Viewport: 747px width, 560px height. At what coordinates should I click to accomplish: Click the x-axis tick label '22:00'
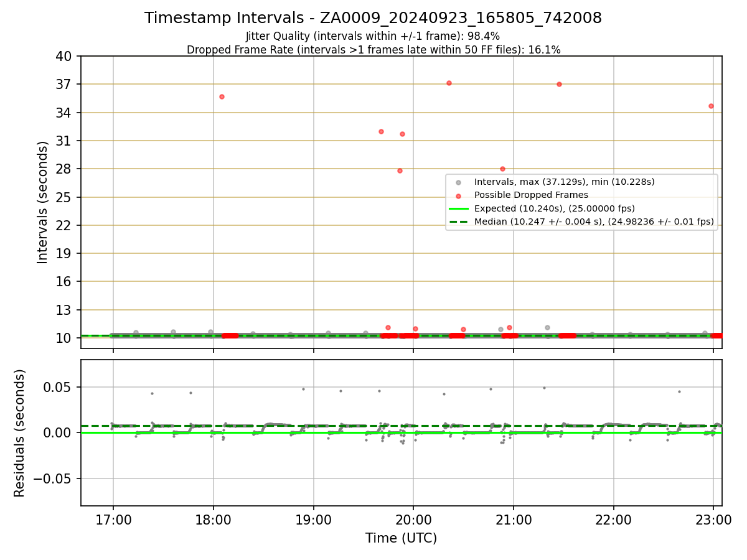[x=614, y=519]
